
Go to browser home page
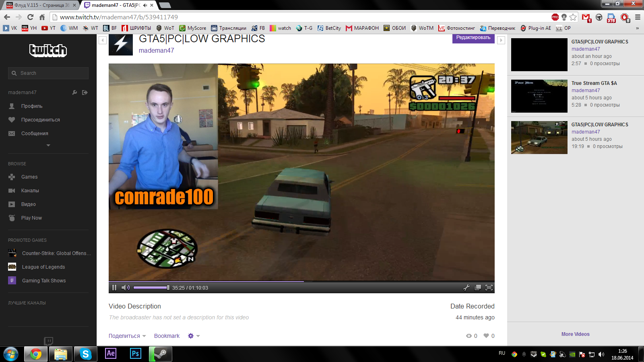pyautogui.click(x=42, y=17)
